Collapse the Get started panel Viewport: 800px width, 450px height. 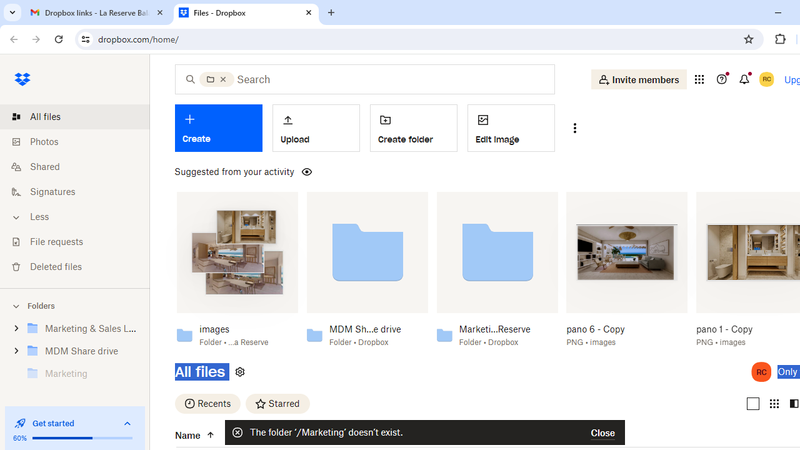(127, 424)
